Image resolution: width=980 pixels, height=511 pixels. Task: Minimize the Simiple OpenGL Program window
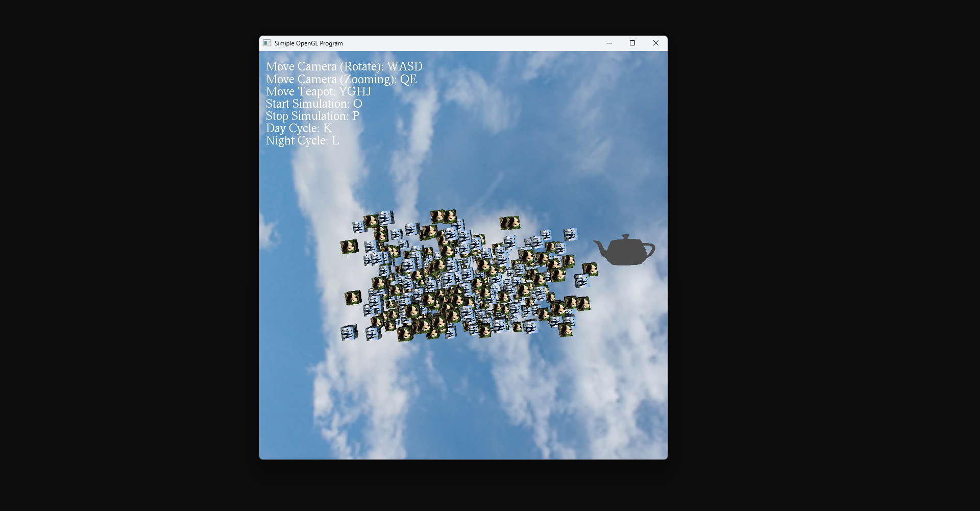point(609,43)
